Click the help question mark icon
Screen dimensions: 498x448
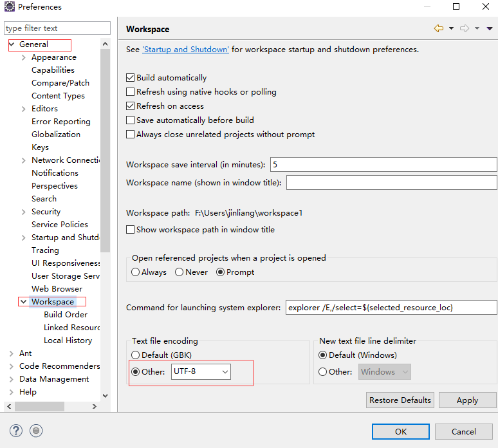pyautogui.click(x=16, y=431)
